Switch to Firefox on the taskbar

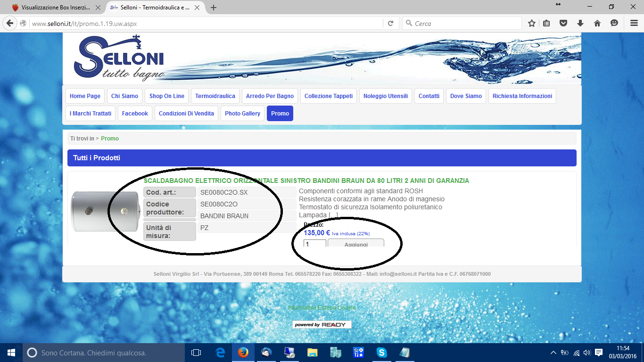pyautogui.click(x=243, y=353)
